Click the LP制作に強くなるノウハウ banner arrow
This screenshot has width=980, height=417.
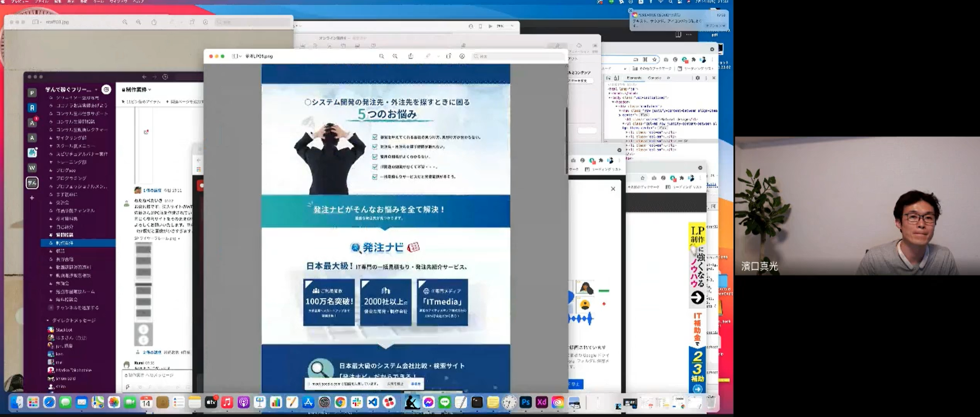tap(697, 298)
